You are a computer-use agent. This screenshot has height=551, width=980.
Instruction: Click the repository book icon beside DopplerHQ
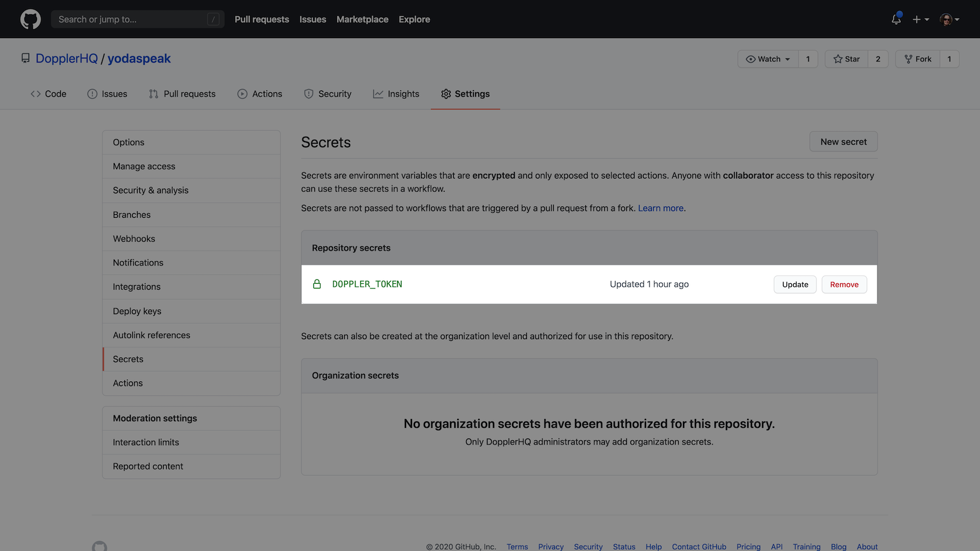point(26,58)
